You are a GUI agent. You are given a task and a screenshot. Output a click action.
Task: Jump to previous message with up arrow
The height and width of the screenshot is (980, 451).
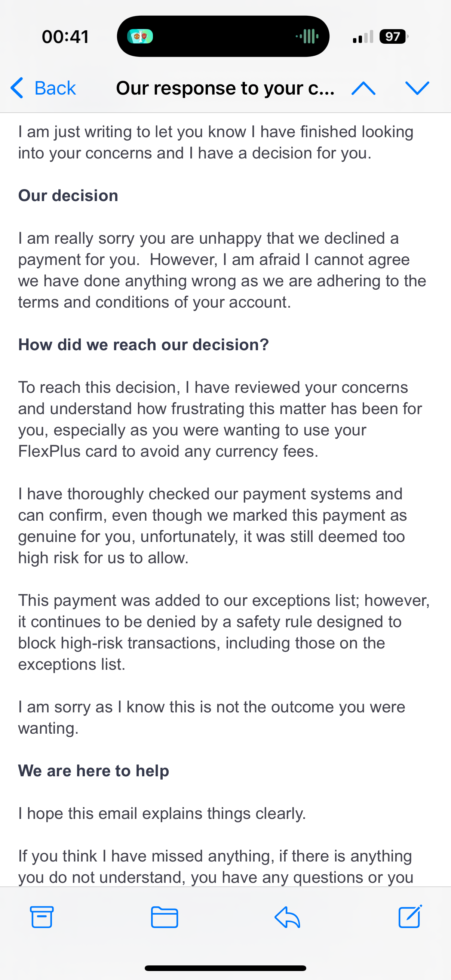pyautogui.click(x=363, y=88)
